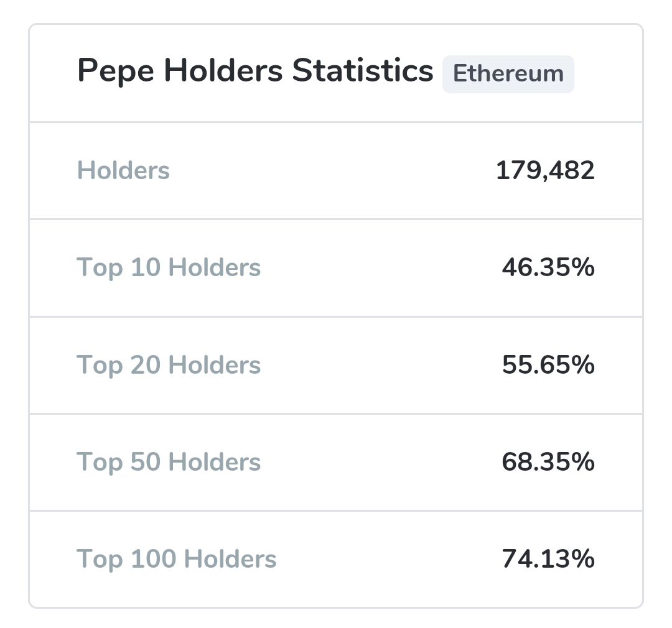Select the 55.65% percentage value
The width and height of the screenshot is (672, 628).
point(548,364)
